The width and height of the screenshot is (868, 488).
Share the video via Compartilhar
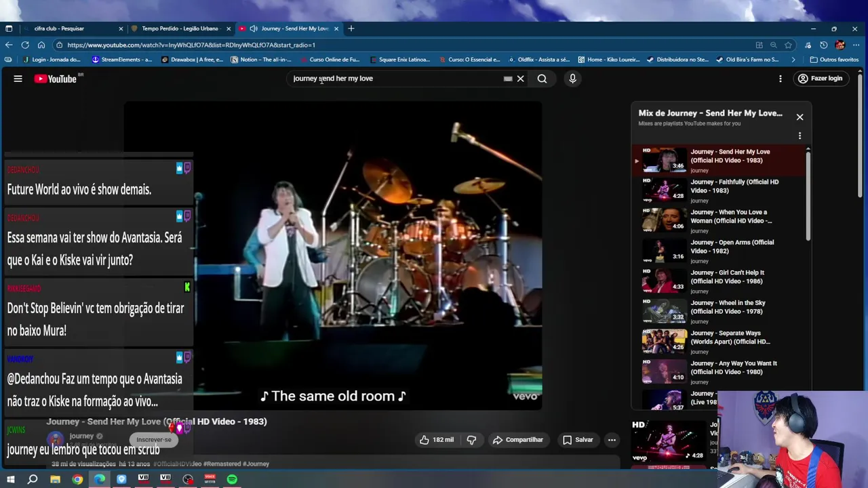pyautogui.click(x=518, y=440)
